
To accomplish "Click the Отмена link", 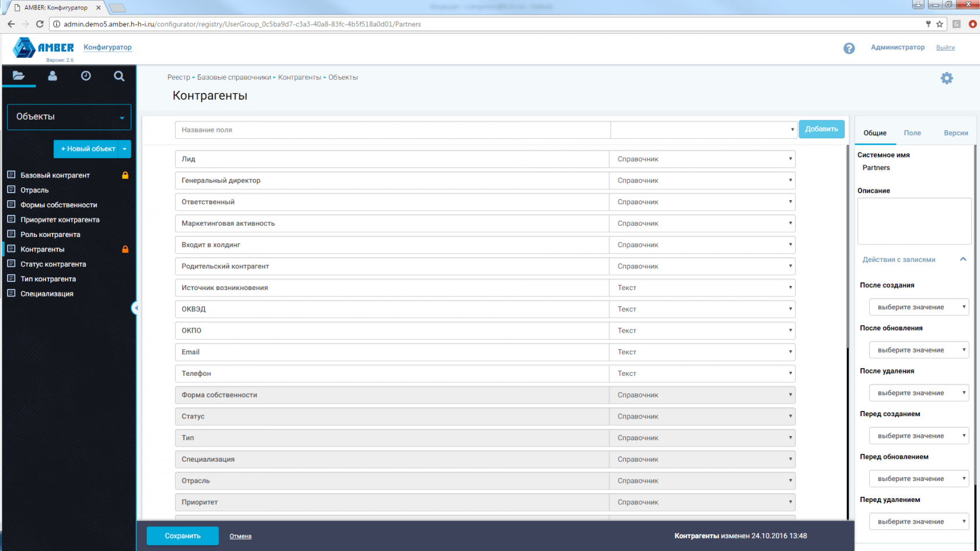I will click(240, 536).
